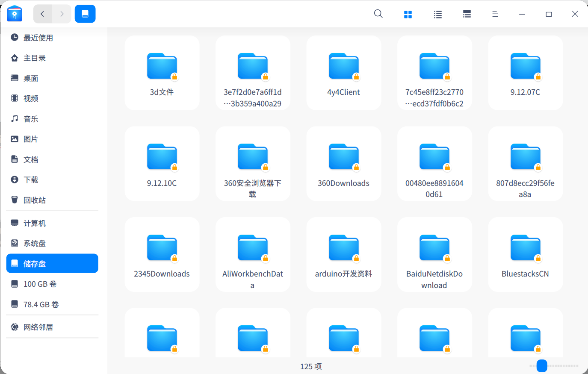Go forward to the next folder
The width and height of the screenshot is (588, 374).
tap(62, 14)
